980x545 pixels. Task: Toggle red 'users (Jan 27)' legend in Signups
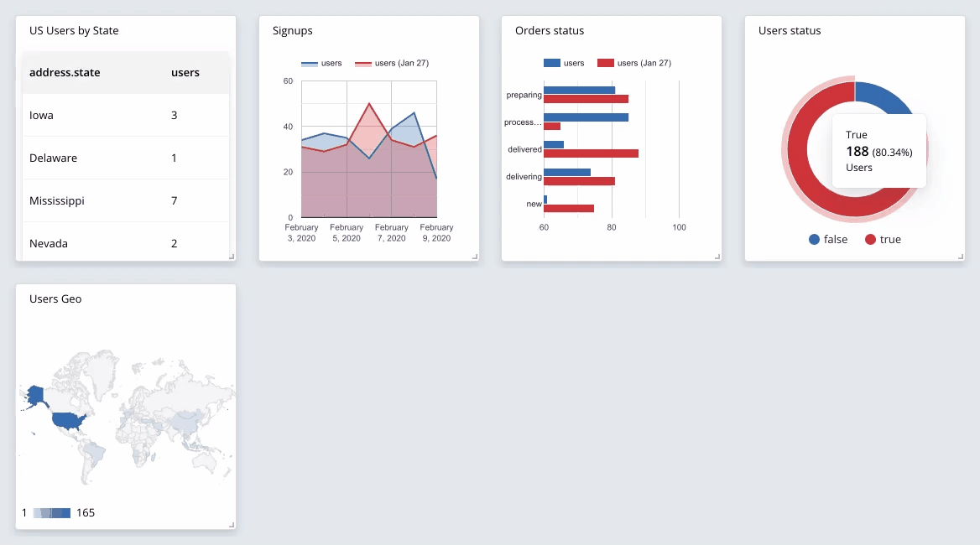click(392, 63)
